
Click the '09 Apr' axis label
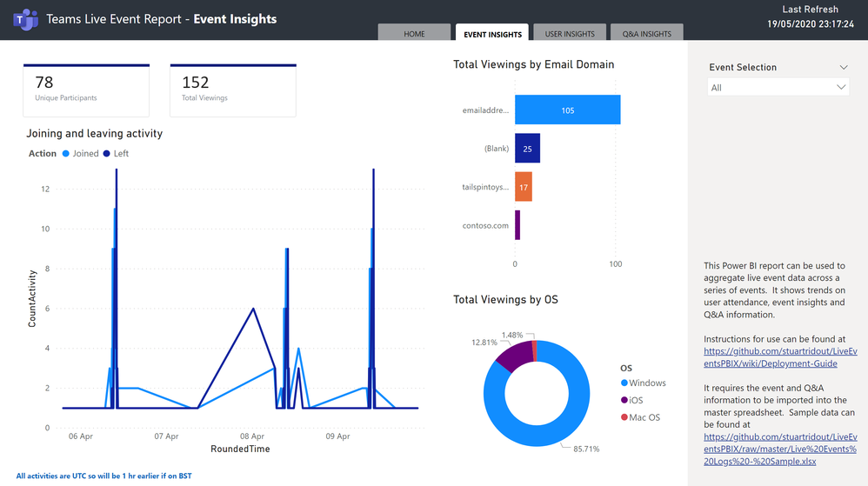[337, 436]
